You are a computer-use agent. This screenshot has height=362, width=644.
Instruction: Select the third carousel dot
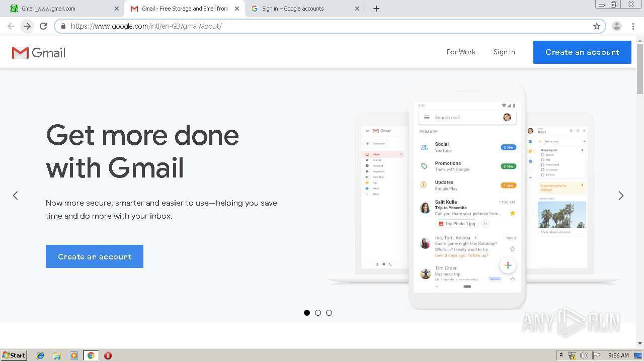pyautogui.click(x=329, y=313)
